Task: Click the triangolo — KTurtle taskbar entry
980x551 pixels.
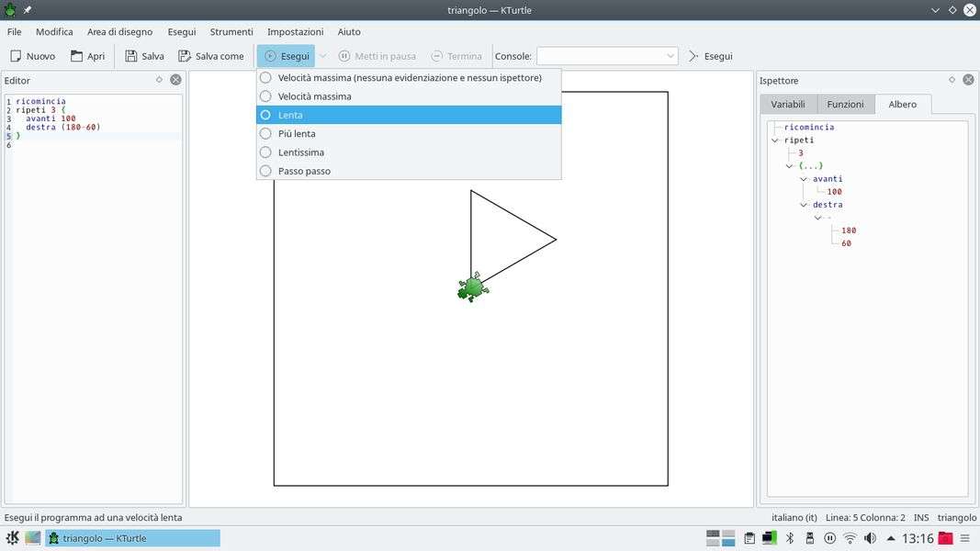Action: coord(132,538)
